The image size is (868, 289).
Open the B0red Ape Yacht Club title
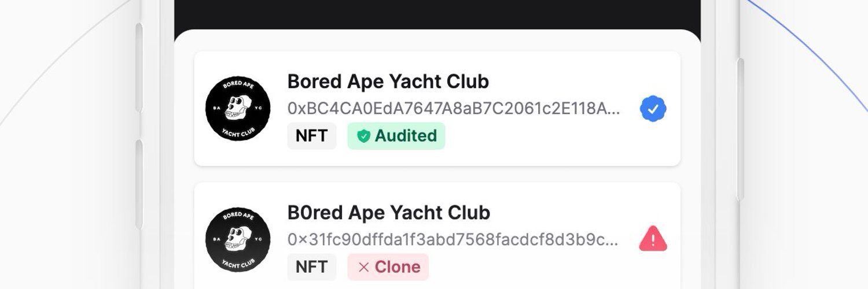388,212
